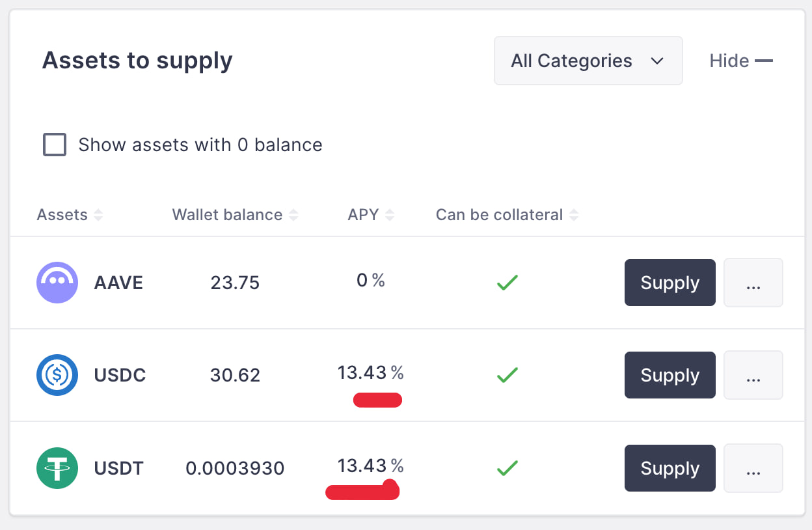
Task: Collapse the panel using Hide
Action: pyautogui.click(x=740, y=60)
